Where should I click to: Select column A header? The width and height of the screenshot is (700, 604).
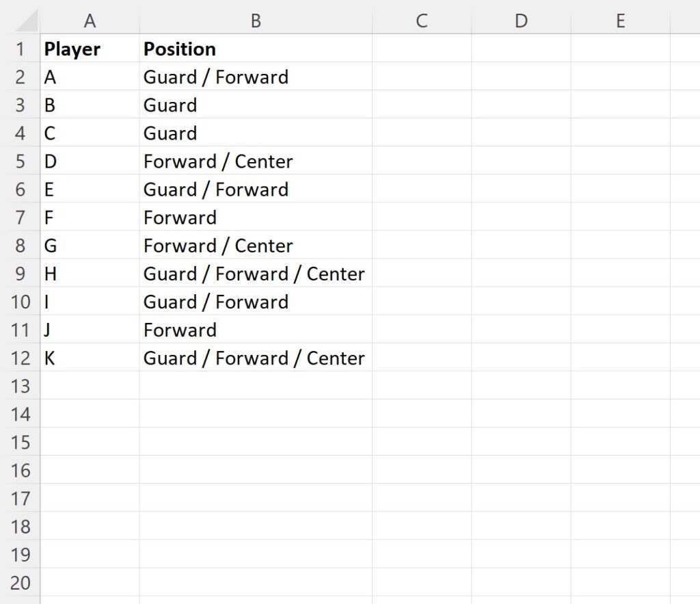coord(90,21)
